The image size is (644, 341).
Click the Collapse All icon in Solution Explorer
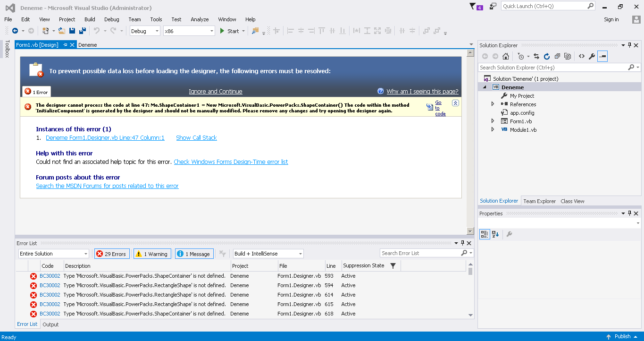pos(557,56)
